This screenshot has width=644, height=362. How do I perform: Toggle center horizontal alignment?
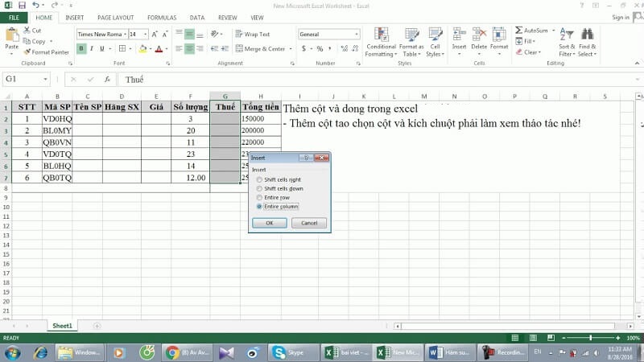point(189,48)
